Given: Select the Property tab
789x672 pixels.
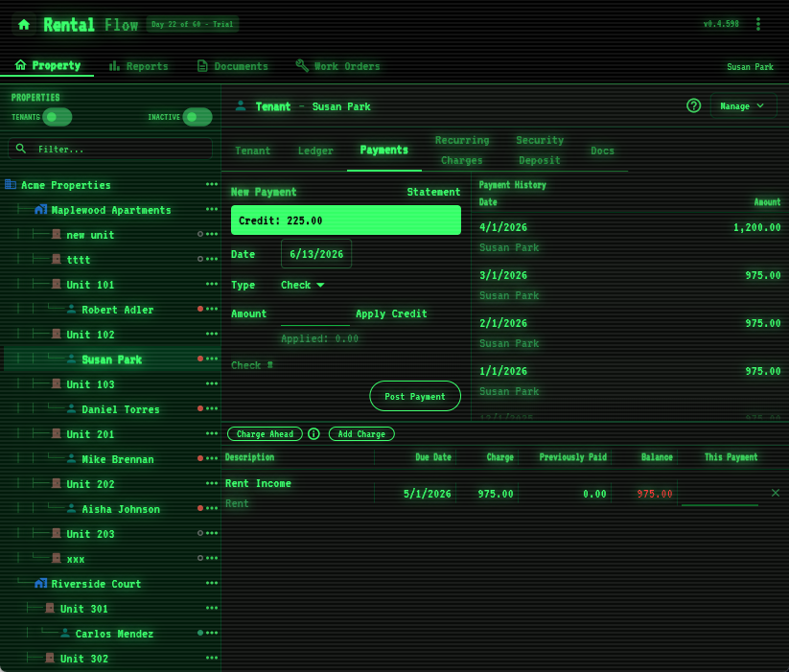Looking at the screenshot, I should click(x=48, y=65).
